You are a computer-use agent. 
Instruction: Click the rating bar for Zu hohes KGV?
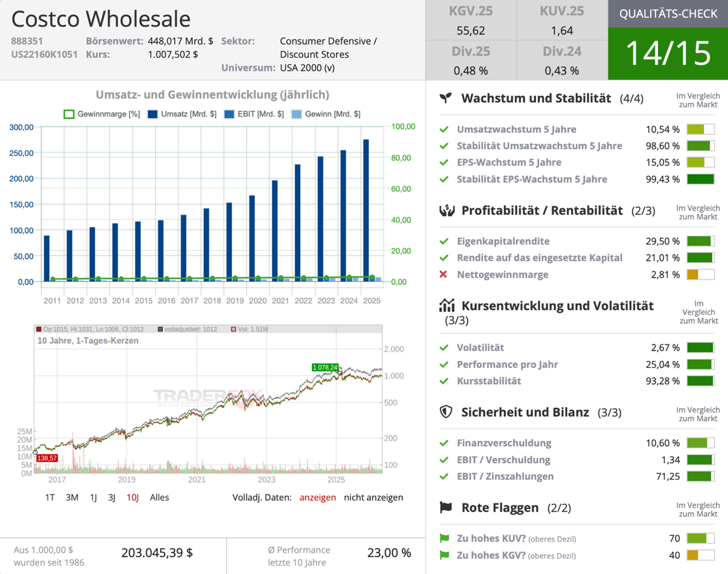(x=701, y=555)
